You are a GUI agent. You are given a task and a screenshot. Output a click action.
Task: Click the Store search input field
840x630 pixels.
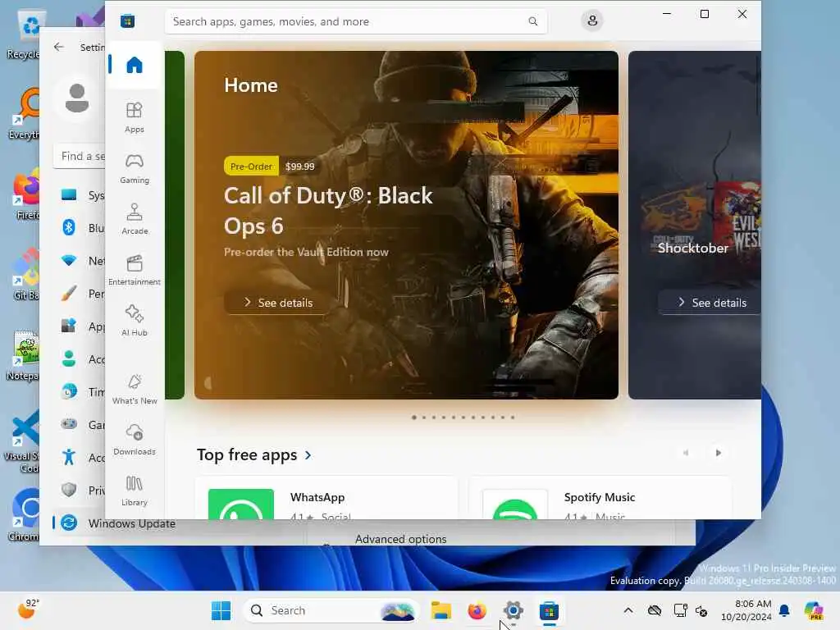pyautogui.click(x=356, y=21)
